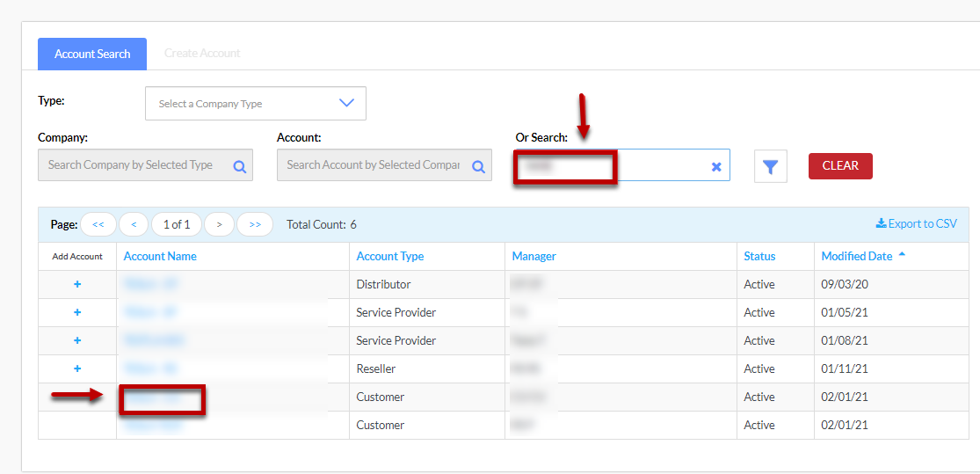Go to first page with << button
This screenshot has height=474, width=980.
[98, 224]
